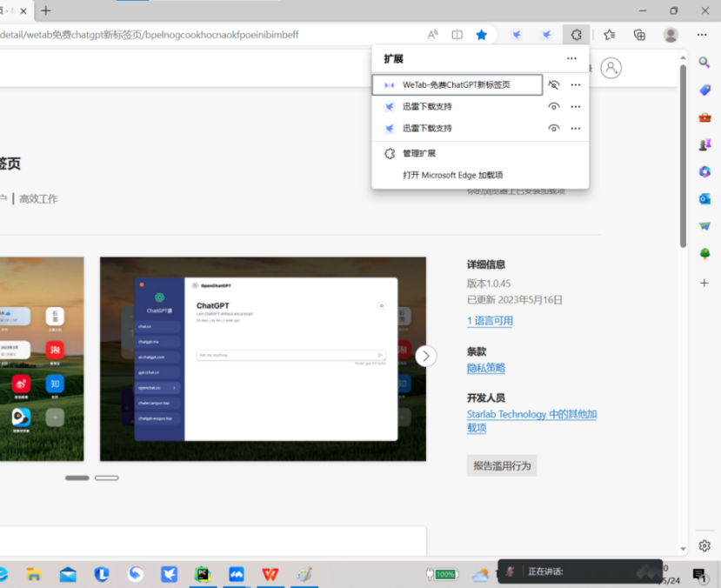Image resolution: width=721 pixels, height=588 pixels.
Task: Open more options for the 扩展 panel
Action: (571, 58)
